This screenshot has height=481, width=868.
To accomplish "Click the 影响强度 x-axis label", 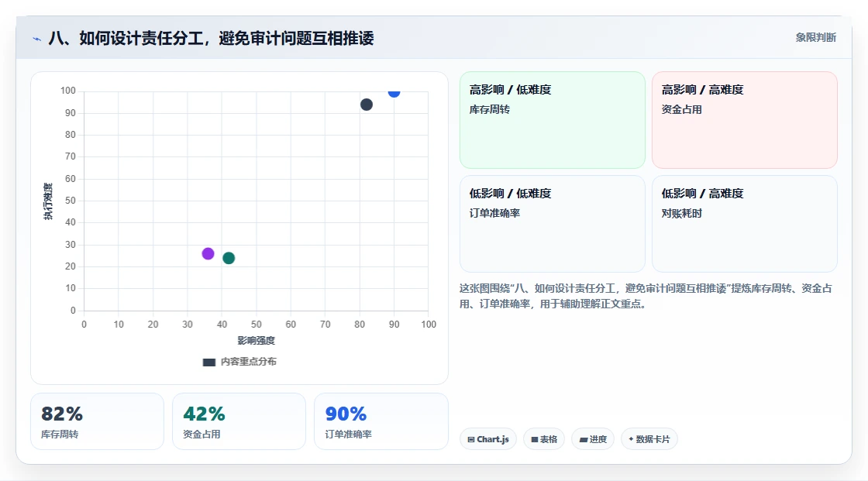I will [257, 340].
